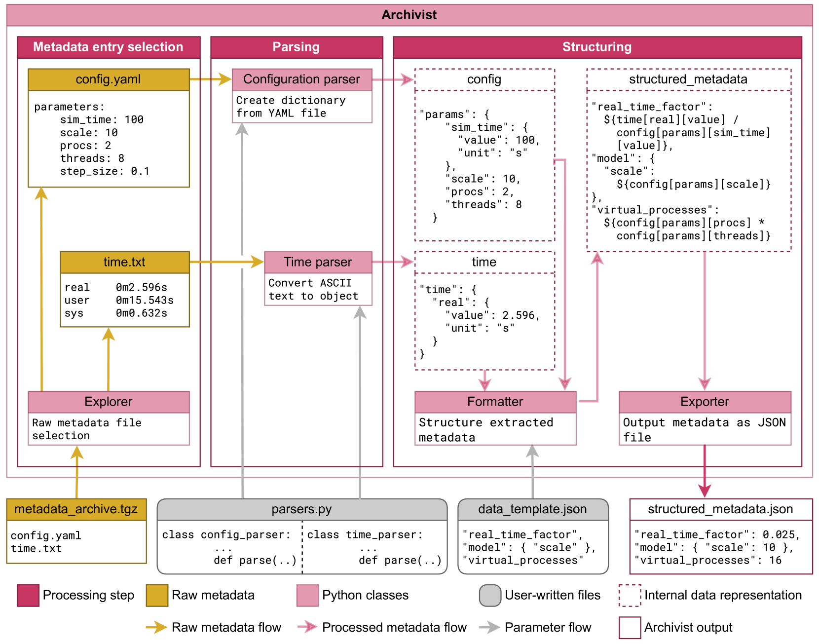Screen dimensions: 819x644
Task: Open the parsers.py file header
Action: coord(301,509)
